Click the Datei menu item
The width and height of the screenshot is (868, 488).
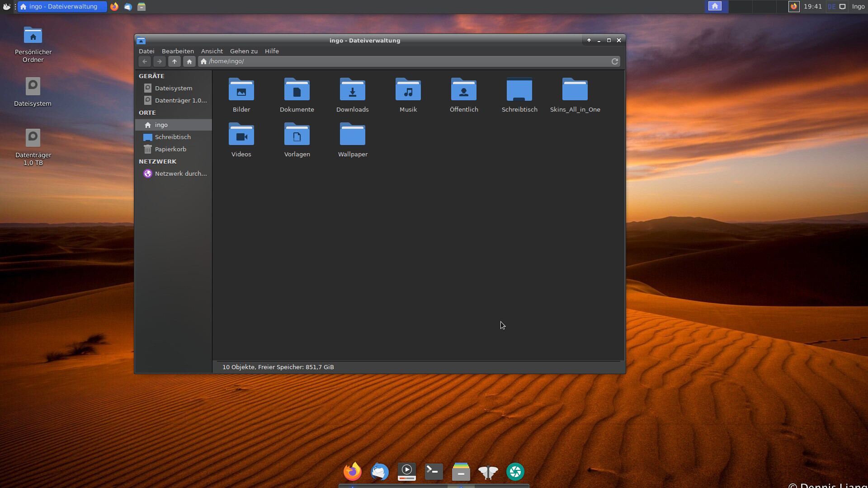(x=146, y=51)
